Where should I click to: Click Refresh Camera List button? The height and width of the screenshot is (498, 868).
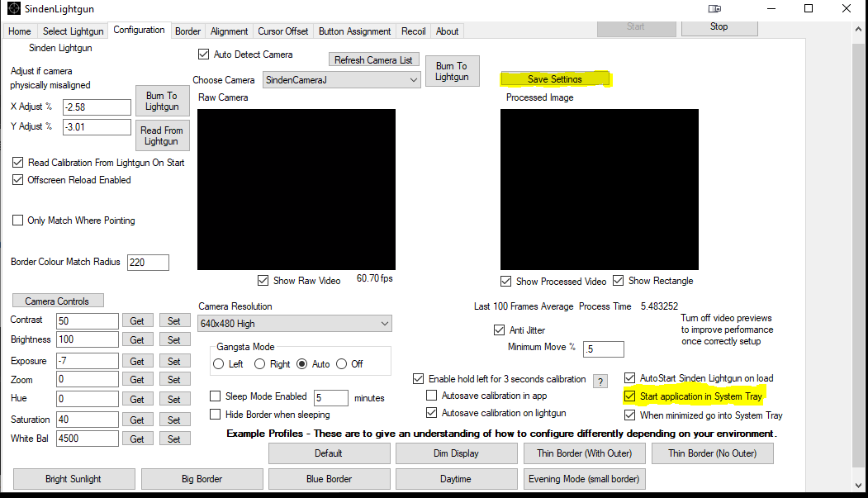coord(373,59)
